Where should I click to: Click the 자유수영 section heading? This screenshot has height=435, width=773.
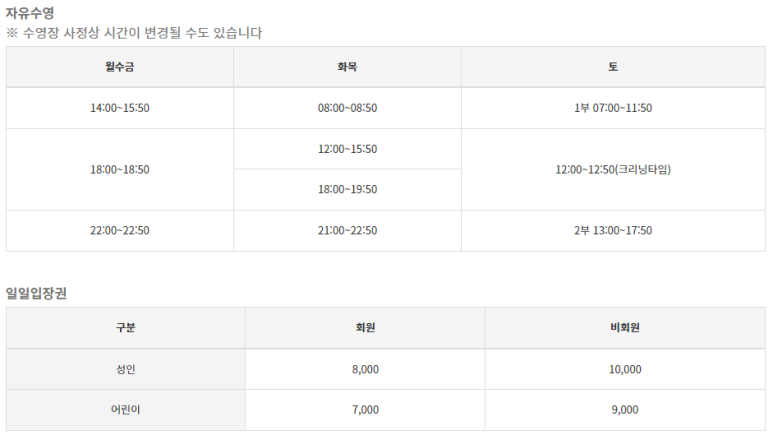(30, 12)
